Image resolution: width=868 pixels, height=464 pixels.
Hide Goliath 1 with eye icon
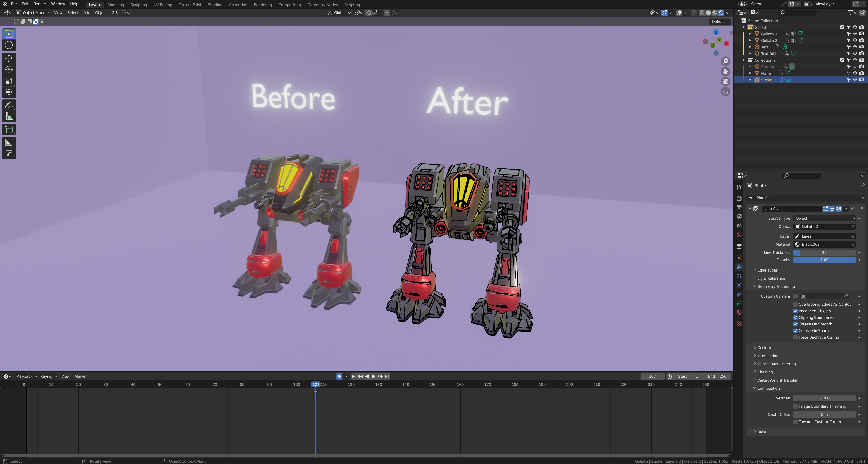[855, 34]
